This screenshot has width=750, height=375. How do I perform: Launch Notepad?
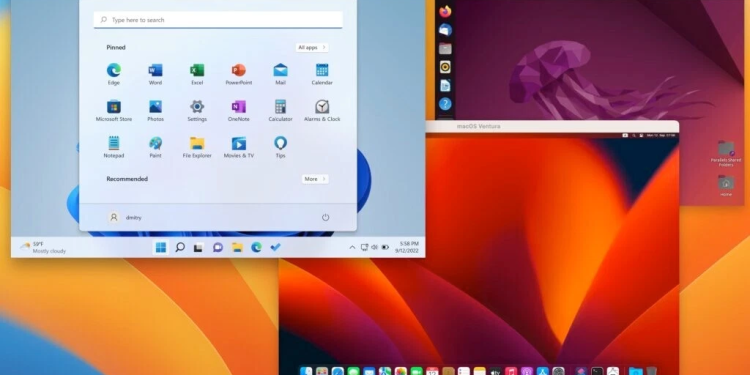(x=114, y=147)
